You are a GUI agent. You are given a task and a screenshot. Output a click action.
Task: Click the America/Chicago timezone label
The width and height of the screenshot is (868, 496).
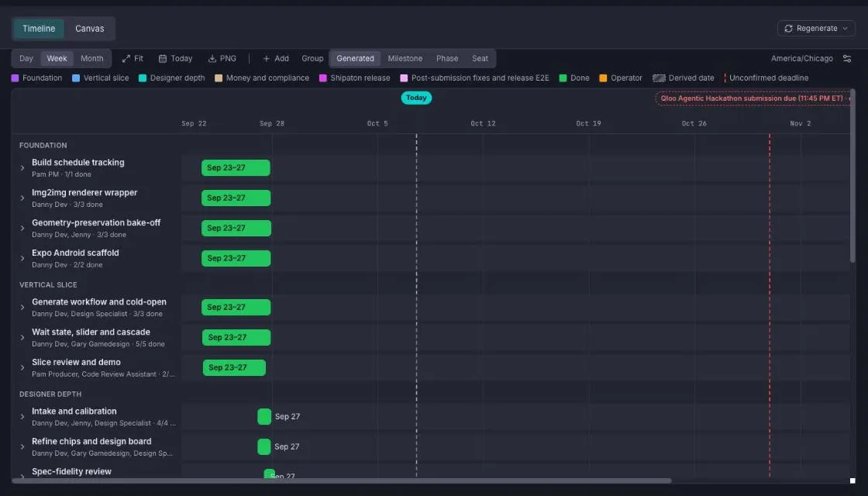(x=801, y=58)
